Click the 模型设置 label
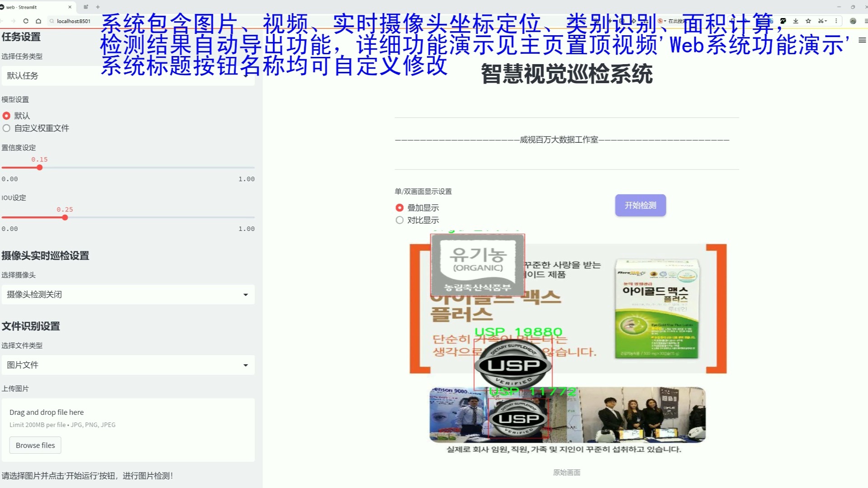Image resolution: width=868 pixels, height=488 pixels. click(15, 99)
